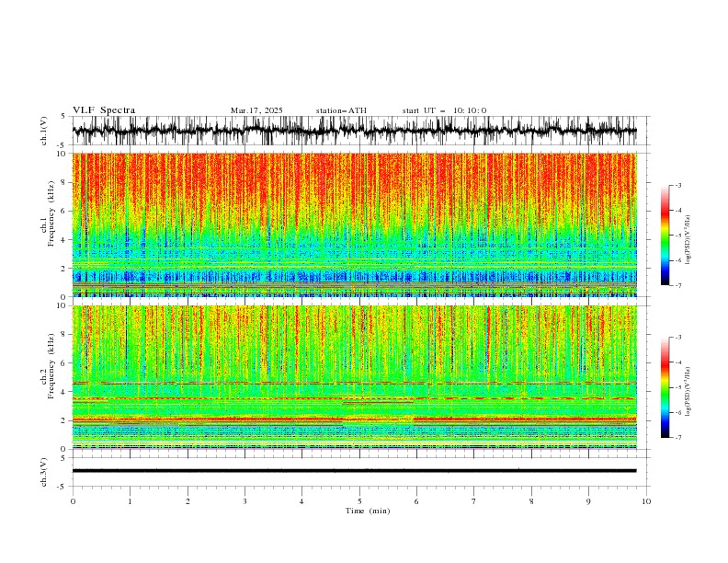This screenshot has height=563, width=728.
Task: Click the 'ch.1(V)' waveform axis label
Action: click(x=44, y=131)
